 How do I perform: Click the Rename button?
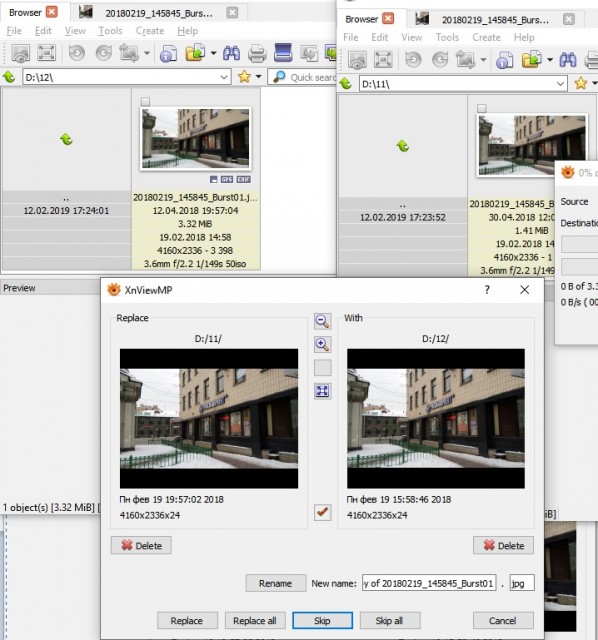276,583
